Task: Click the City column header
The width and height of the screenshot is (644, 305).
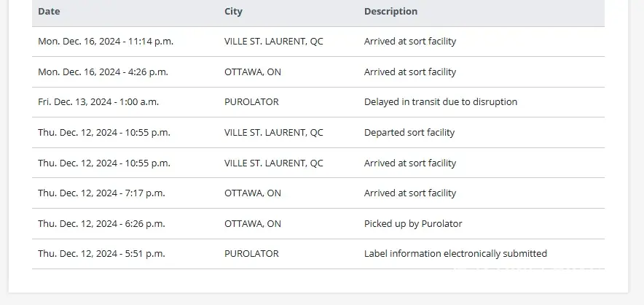Action: (233, 12)
